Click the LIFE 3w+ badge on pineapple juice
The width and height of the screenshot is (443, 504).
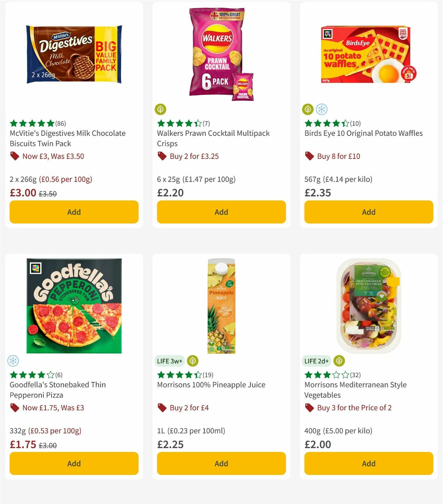pos(169,361)
